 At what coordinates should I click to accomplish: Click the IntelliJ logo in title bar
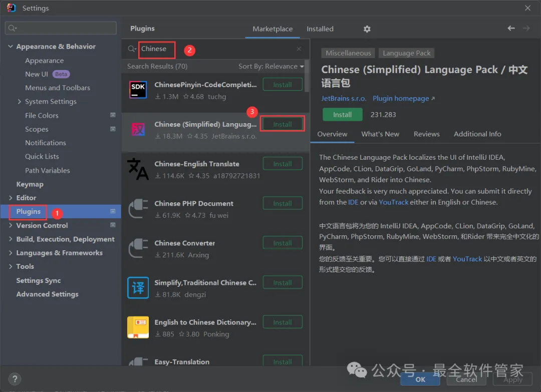pyautogui.click(x=12, y=8)
